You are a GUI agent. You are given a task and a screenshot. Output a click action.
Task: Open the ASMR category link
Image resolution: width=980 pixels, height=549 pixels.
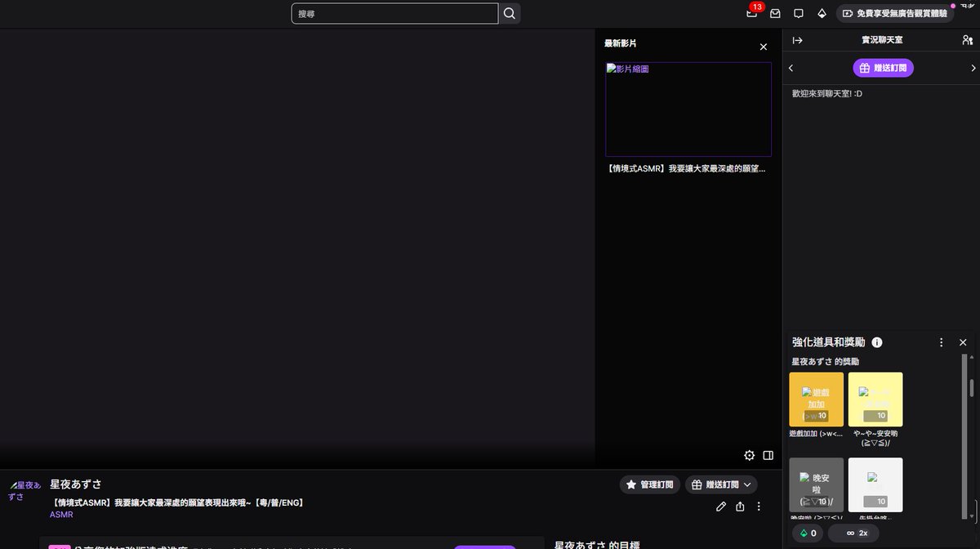pos(61,515)
